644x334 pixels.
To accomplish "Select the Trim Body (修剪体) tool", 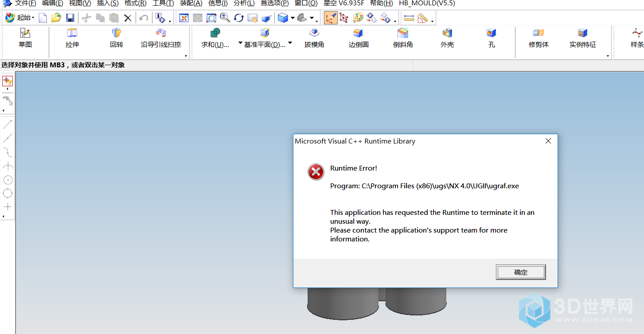I will tap(539, 38).
